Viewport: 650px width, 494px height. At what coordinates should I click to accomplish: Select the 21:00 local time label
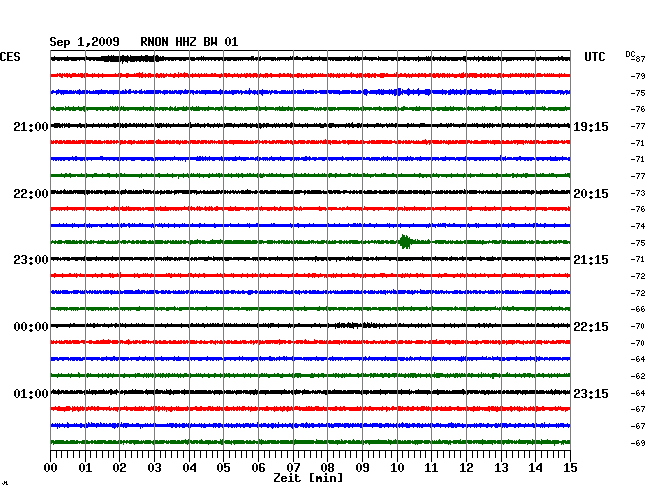pyautogui.click(x=31, y=127)
